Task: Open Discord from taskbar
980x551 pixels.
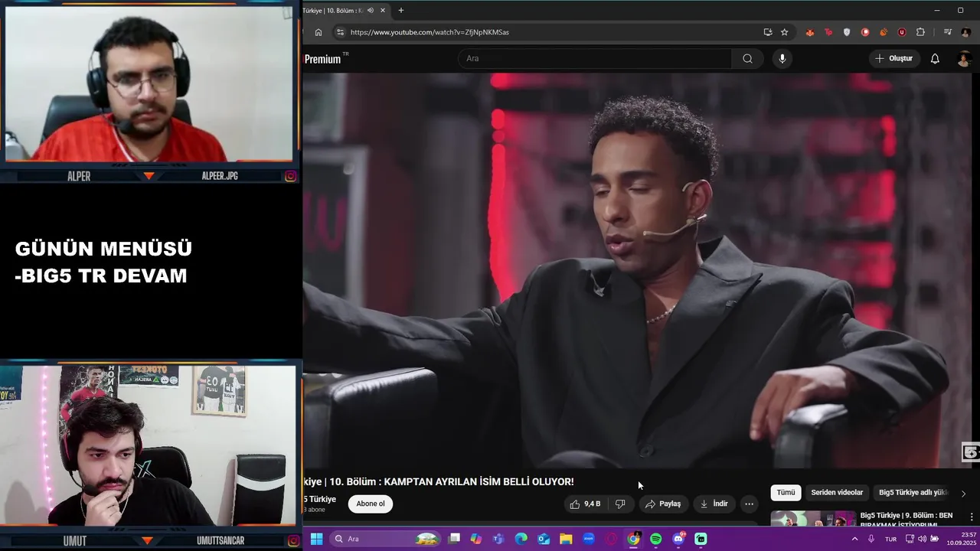Action: [x=678, y=539]
